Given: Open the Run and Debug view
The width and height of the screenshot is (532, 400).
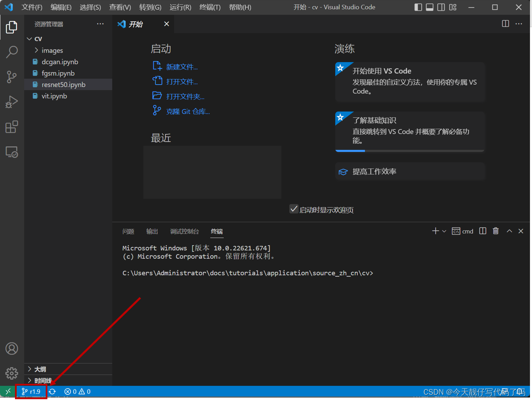Looking at the screenshot, I should [x=11, y=102].
